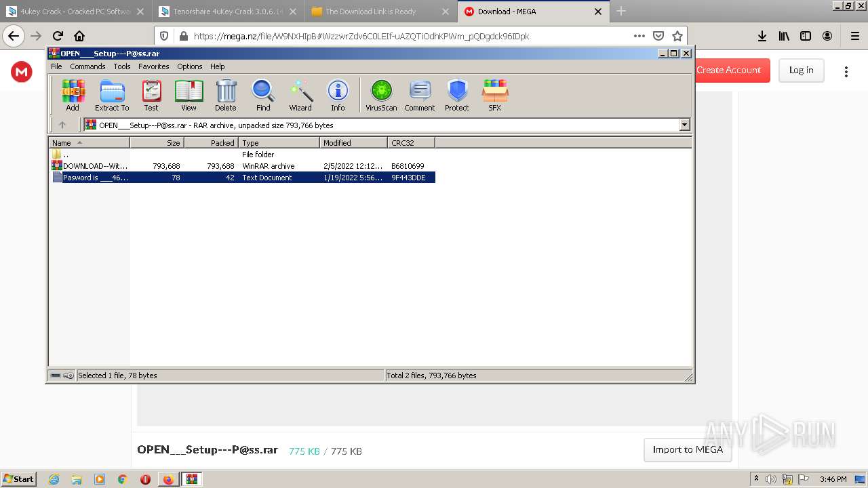Image resolution: width=868 pixels, height=488 pixels.
Task: Open a new browser tab
Action: tap(621, 12)
